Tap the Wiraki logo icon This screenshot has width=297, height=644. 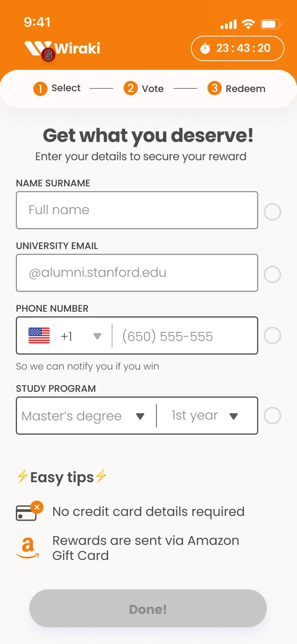[38, 48]
